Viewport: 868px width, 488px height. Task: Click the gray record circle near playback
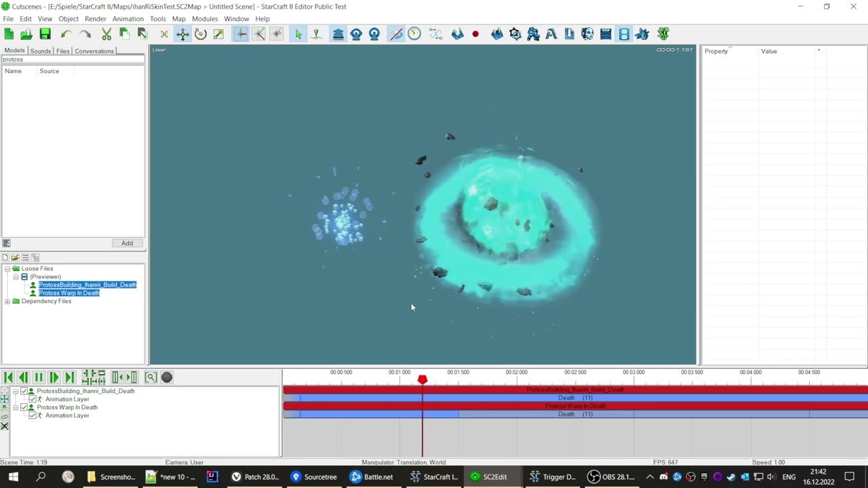tap(167, 378)
